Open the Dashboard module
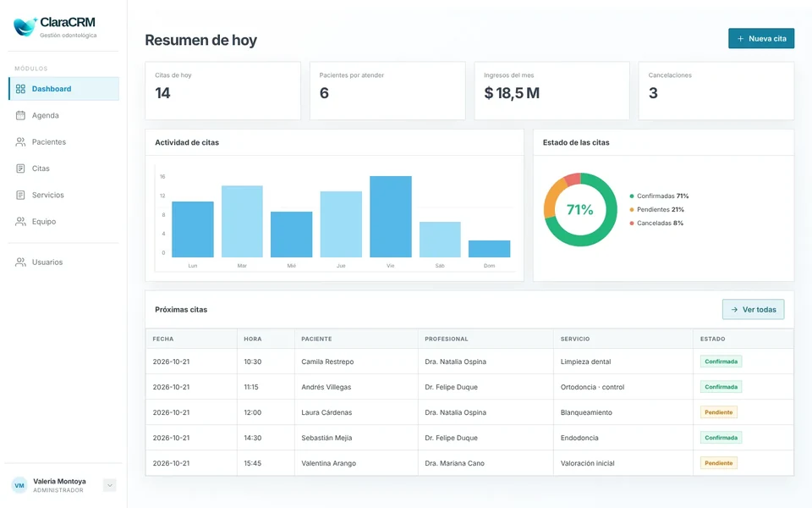 click(x=63, y=89)
